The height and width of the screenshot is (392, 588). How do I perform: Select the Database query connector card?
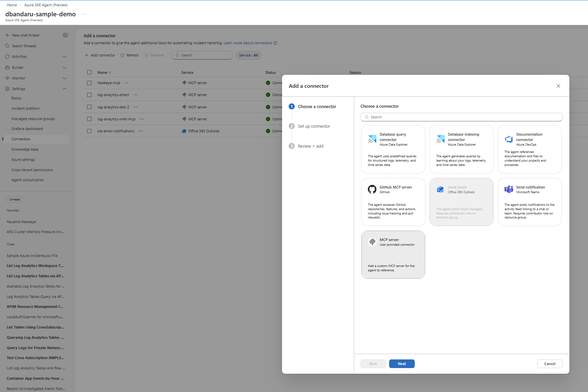393,149
